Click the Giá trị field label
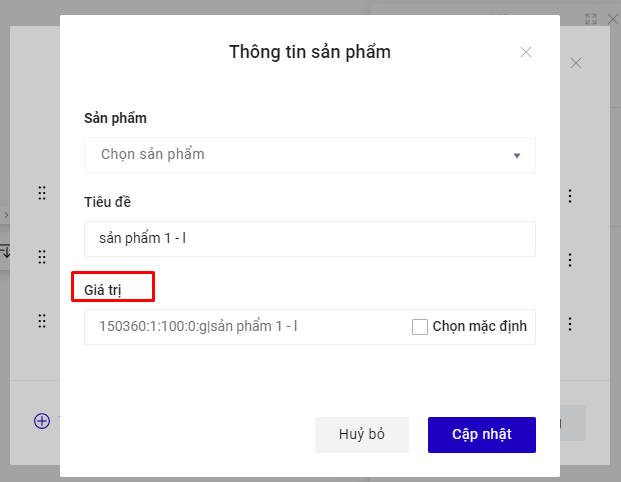 (103, 290)
